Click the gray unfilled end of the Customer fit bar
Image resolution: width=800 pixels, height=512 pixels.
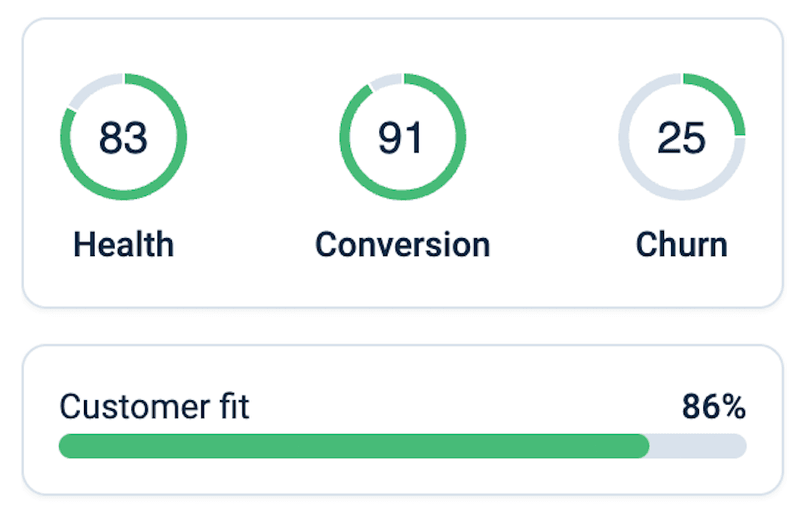[700, 446]
